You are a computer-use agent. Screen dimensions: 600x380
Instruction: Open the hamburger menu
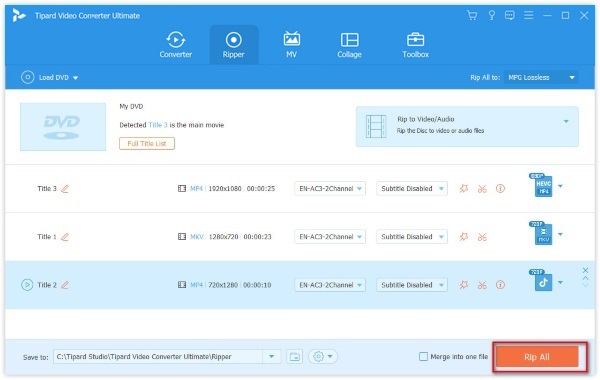528,15
